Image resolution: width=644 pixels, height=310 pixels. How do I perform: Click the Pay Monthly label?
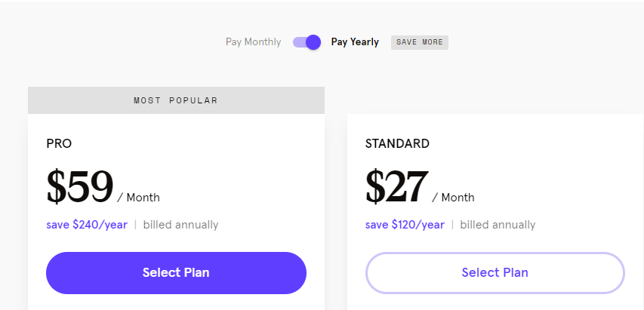(254, 42)
